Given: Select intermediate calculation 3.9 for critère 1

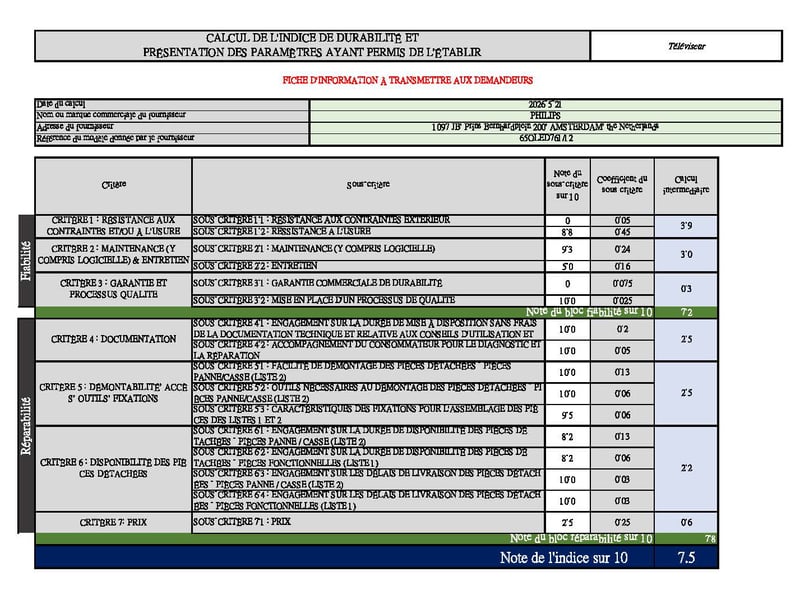Looking at the screenshot, I should 686,226.
